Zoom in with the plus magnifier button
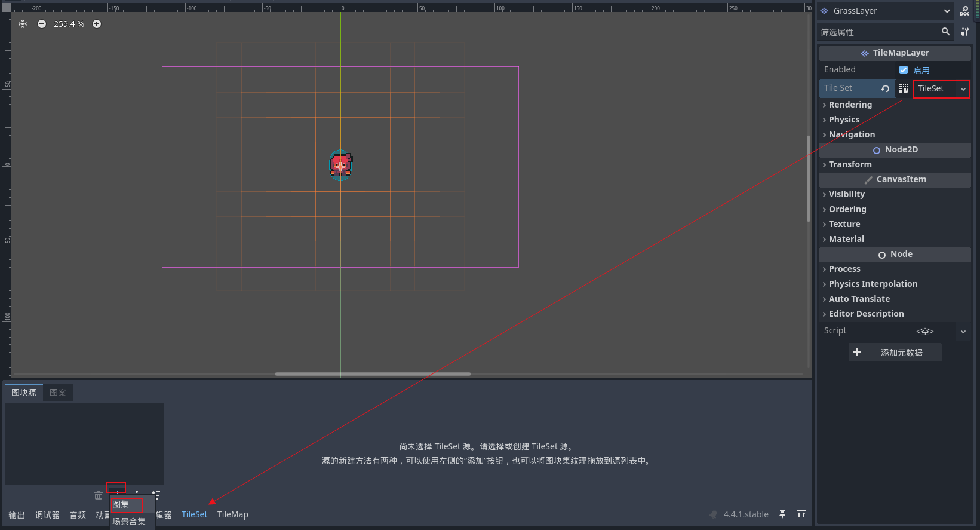 (x=97, y=24)
